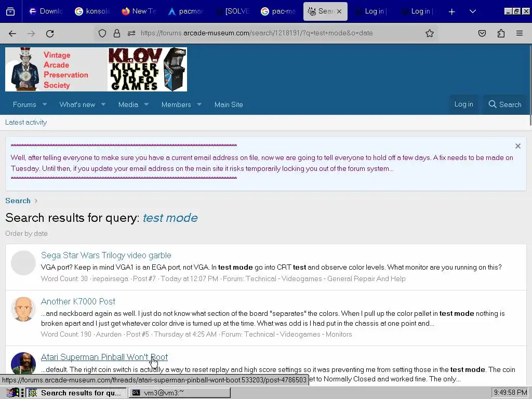
Task: Click the padlock site security icon
Action: click(117, 33)
